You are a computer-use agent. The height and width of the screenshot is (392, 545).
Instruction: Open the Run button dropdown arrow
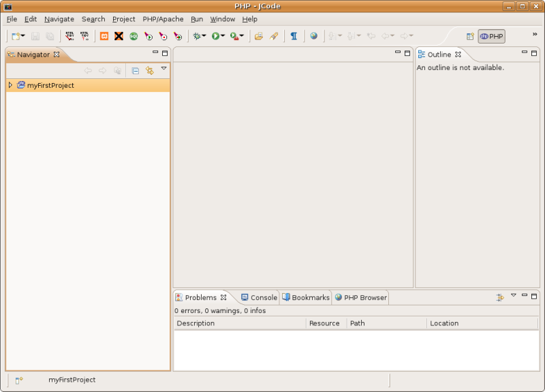(223, 36)
